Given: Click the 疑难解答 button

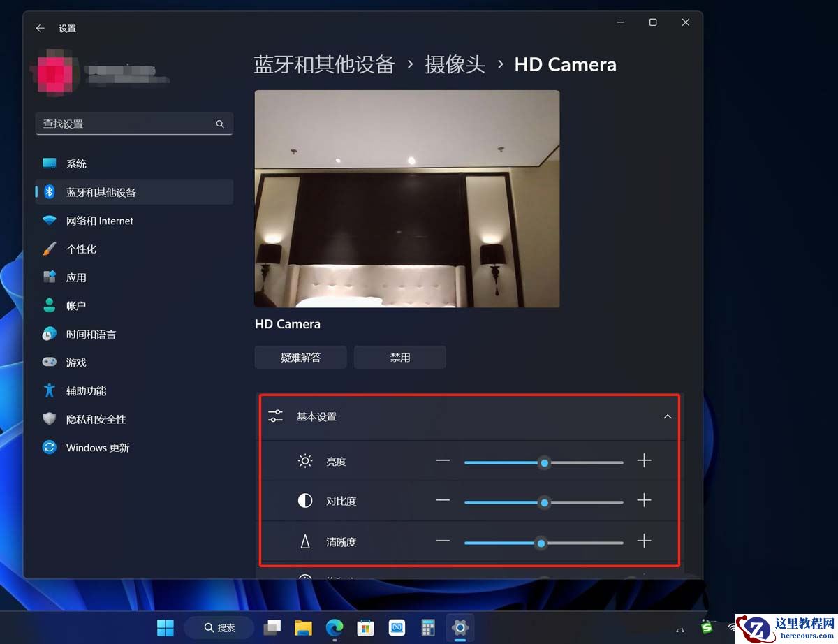Looking at the screenshot, I should (x=300, y=357).
